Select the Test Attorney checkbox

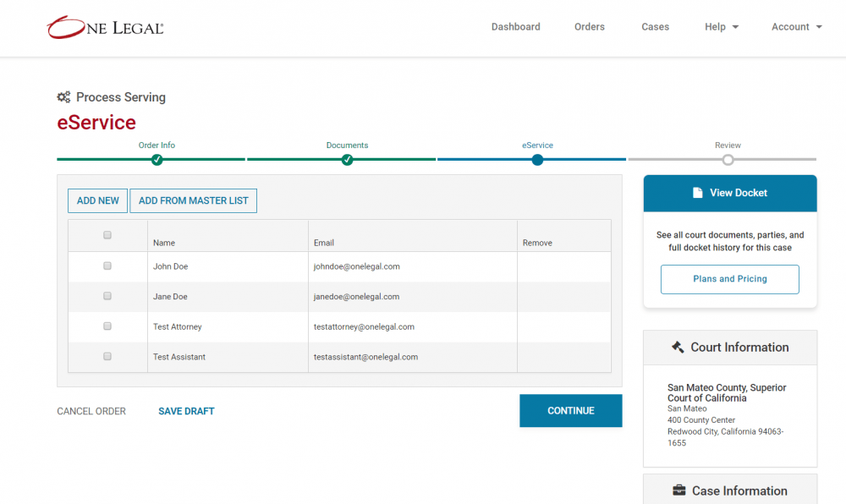tap(107, 326)
